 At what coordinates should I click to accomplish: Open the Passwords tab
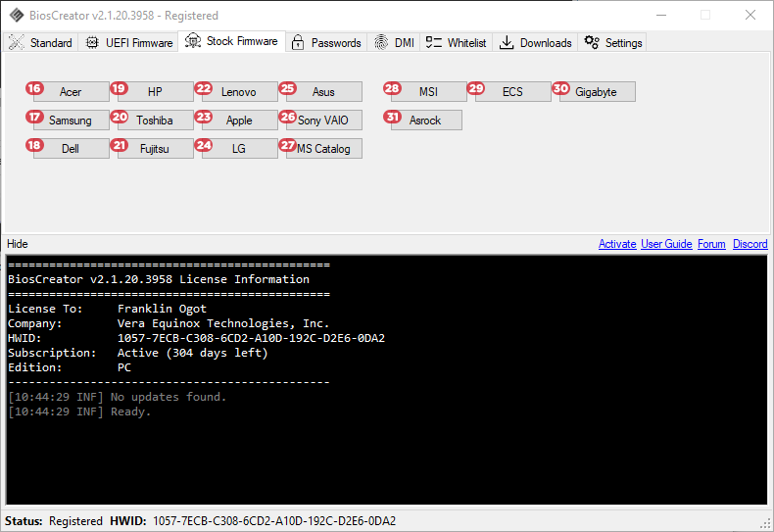pyautogui.click(x=326, y=42)
